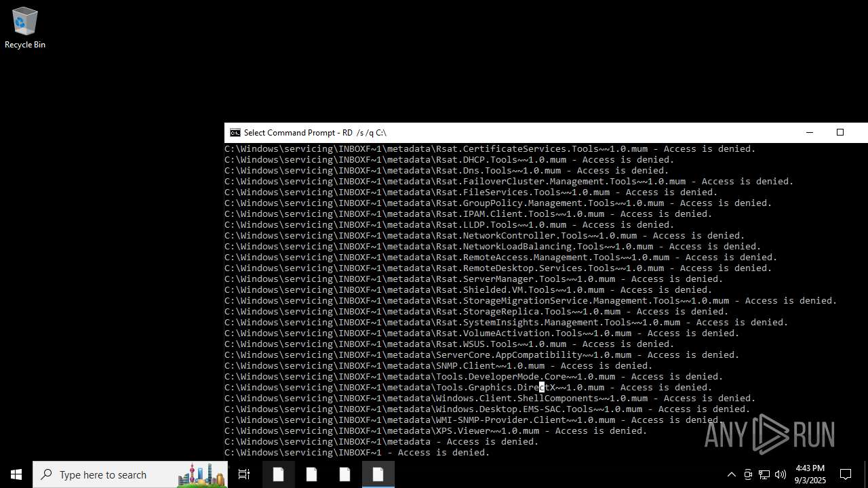
Task: Click the Rsat.RemoteDesktop.Services.Tools line
Action: pyautogui.click(x=498, y=268)
